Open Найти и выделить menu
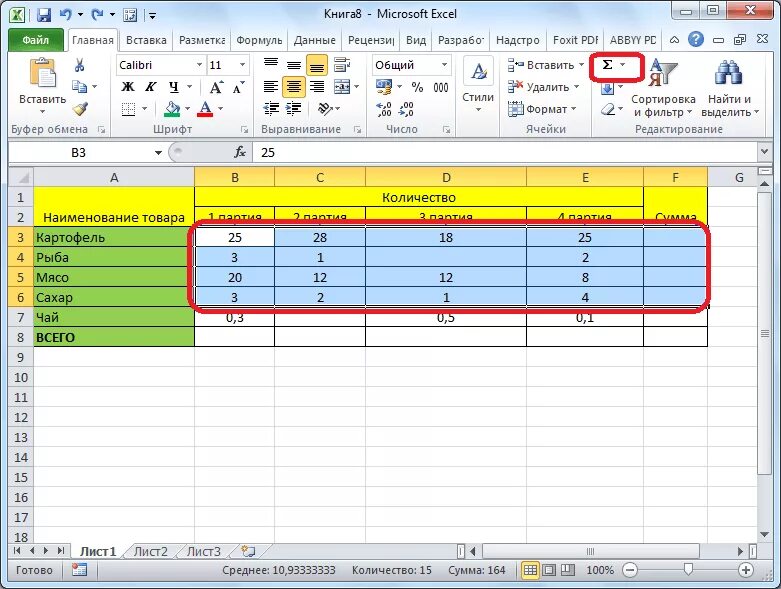 pos(730,88)
